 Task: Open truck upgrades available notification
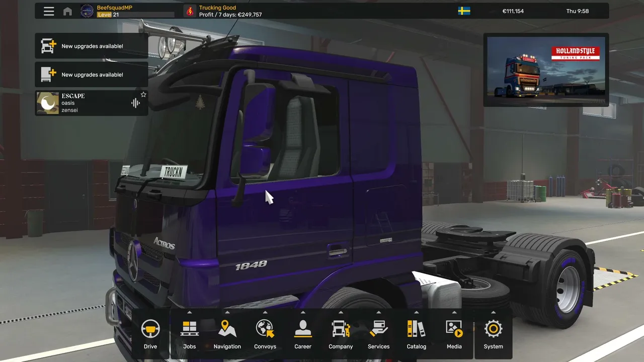point(92,46)
